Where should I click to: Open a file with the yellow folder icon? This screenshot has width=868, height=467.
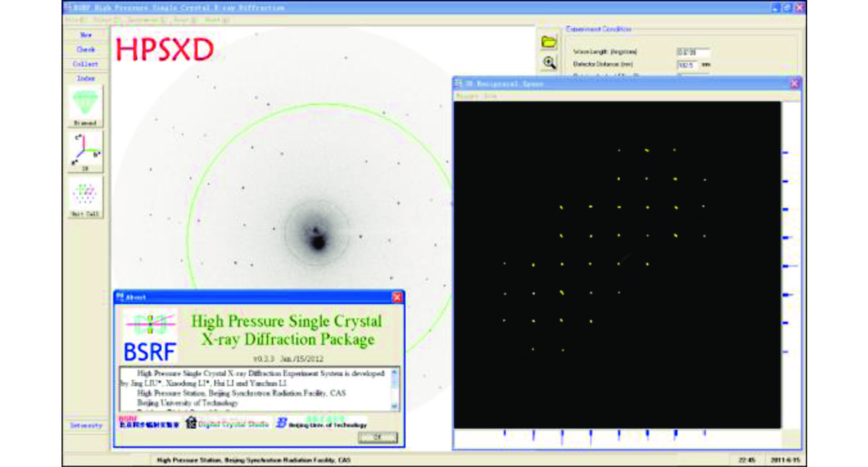click(x=549, y=42)
